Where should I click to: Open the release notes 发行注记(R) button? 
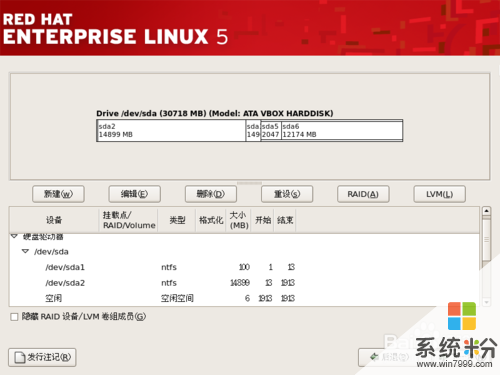pyautogui.click(x=42, y=357)
